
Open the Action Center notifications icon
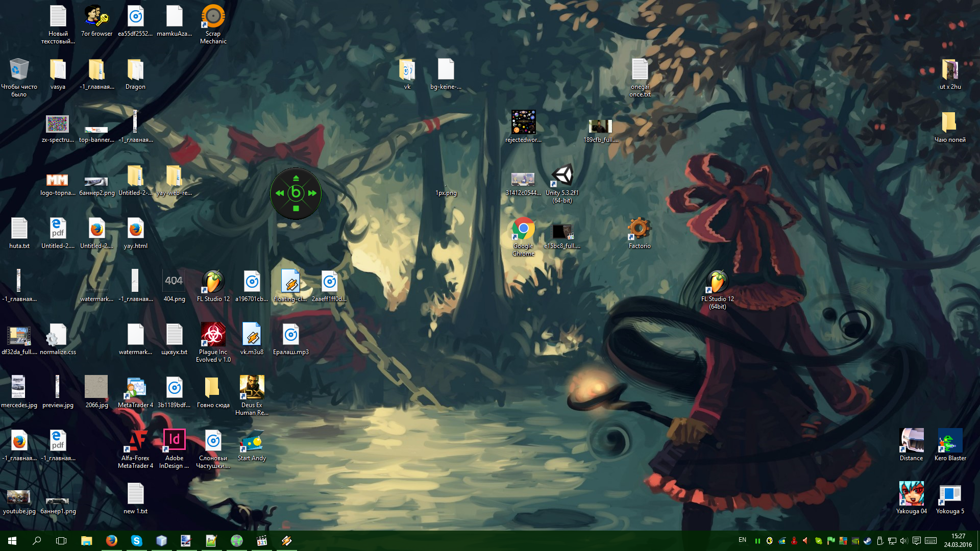(x=917, y=541)
